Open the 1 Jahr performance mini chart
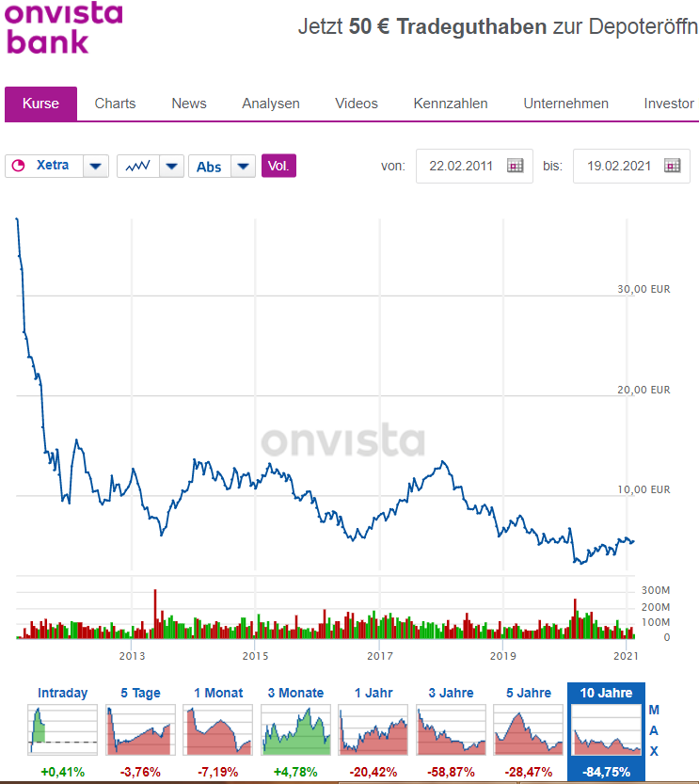 pyautogui.click(x=373, y=729)
